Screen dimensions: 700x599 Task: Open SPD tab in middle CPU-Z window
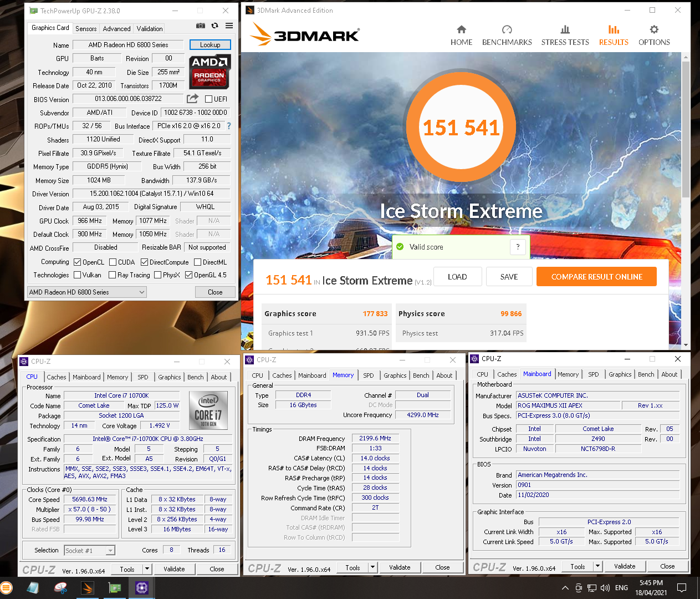click(x=369, y=375)
